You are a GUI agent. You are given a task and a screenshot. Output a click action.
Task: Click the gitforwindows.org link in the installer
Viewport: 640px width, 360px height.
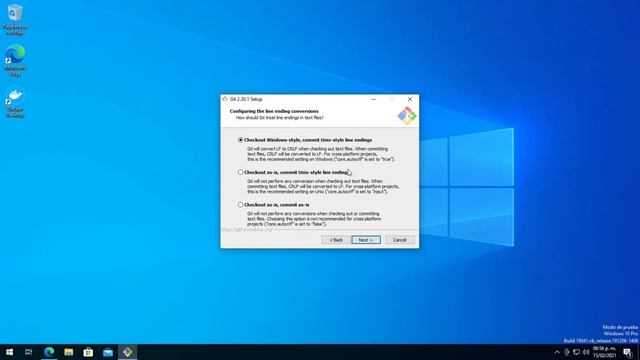pos(247,230)
